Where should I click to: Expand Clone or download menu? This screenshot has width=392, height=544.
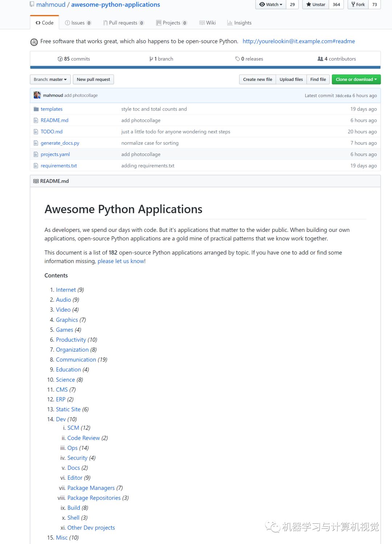[x=356, y=79]
